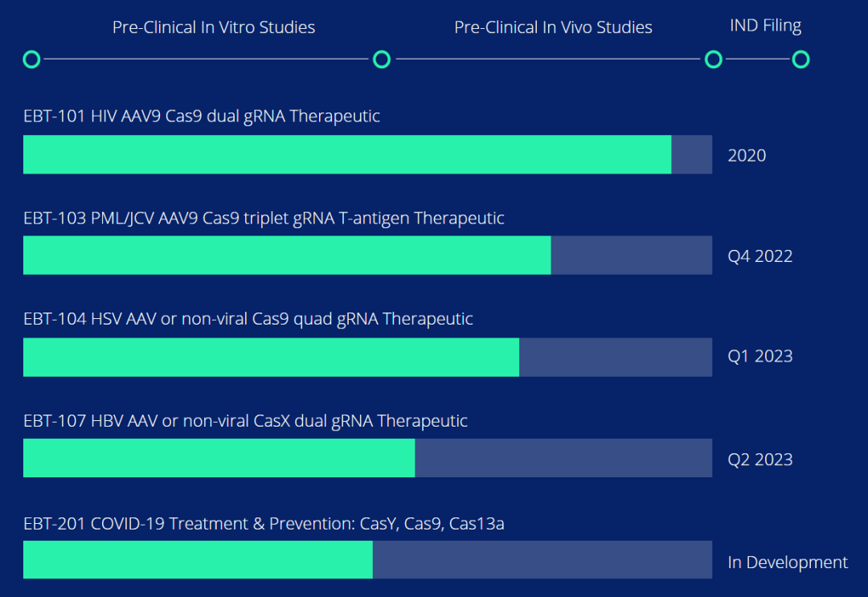868x597 pixels.
Task: Open the EBT-103 PML/JCV triplet gRNA title
Action: coord(264,218)
